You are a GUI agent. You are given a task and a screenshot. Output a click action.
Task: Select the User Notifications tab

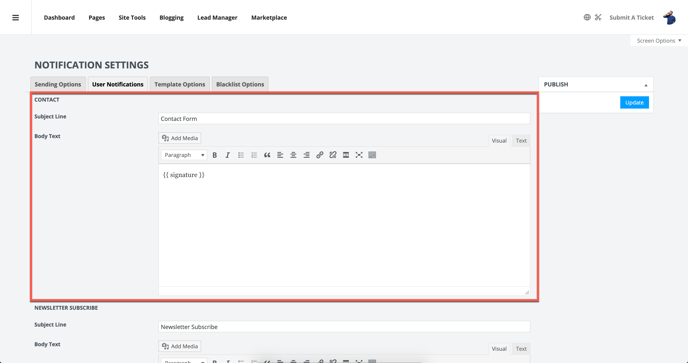pos(118,84)
